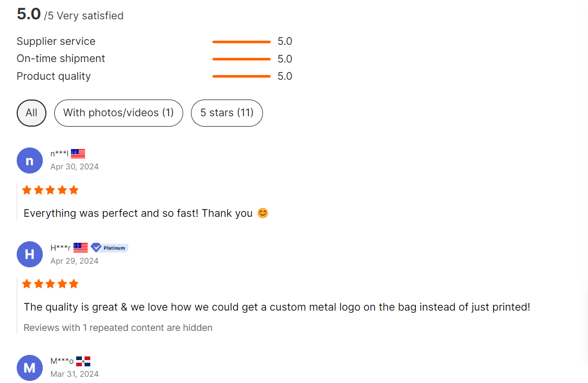Click "Reviews with 1 repeated content are hidden"
Viewport: 588px width, 383px height.
point(118,328)
